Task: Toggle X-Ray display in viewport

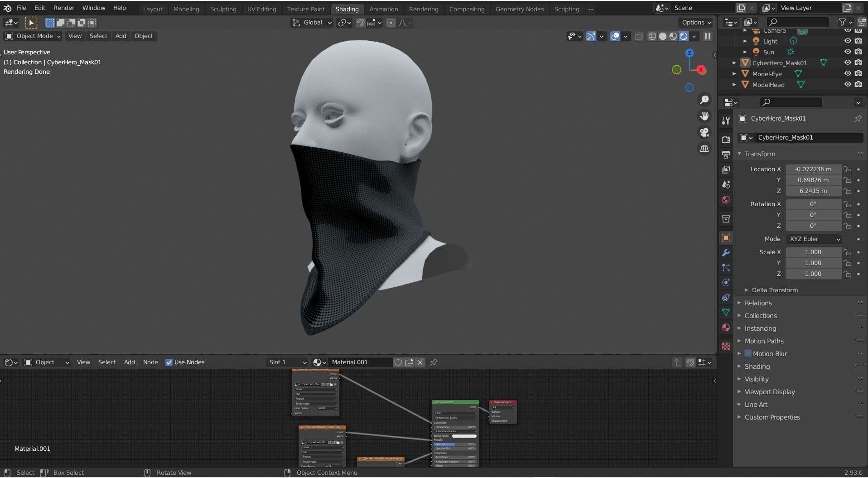Action: 638,36
